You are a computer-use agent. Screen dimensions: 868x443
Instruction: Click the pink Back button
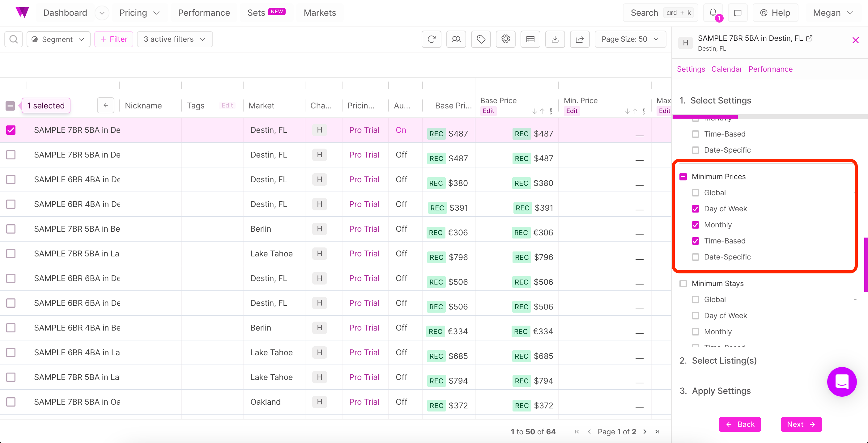click(740, 424)
